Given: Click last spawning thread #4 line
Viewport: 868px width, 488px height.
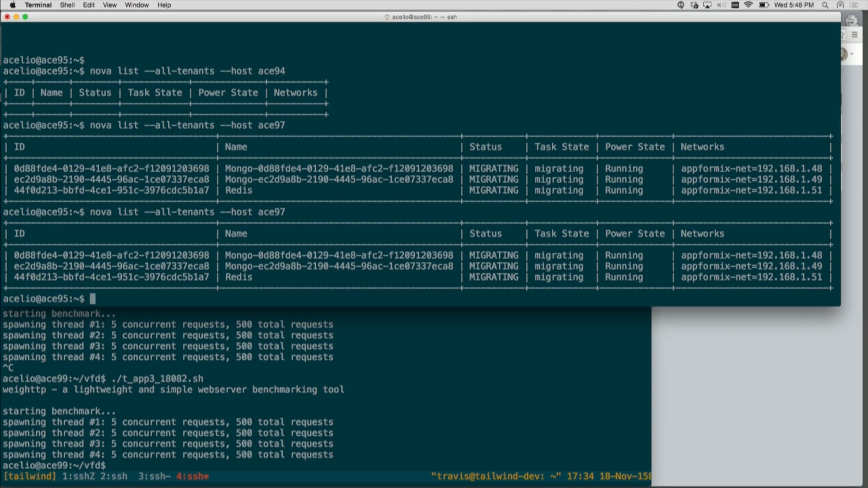Looking at the screenshot, I should pos(168,454).
